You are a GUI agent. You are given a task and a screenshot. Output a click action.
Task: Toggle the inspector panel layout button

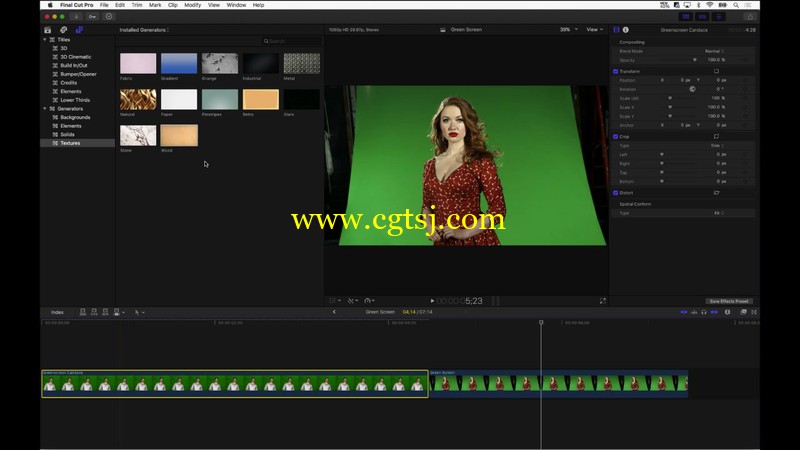(x=718, y=16)
